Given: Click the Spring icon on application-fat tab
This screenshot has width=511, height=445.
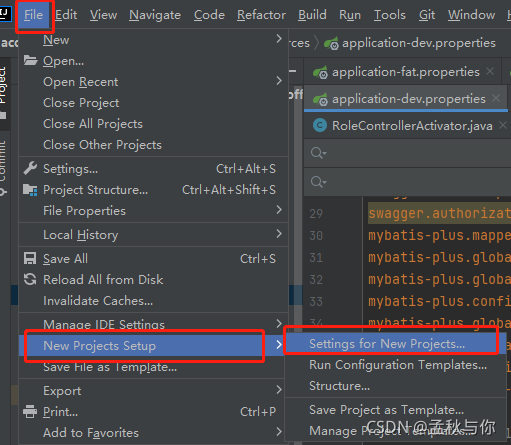Looking at the screenshot, I should (320, 72).
